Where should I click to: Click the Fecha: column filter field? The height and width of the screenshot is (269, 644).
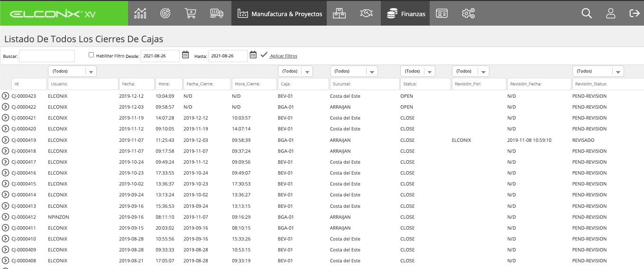click(x=137, y=84)
